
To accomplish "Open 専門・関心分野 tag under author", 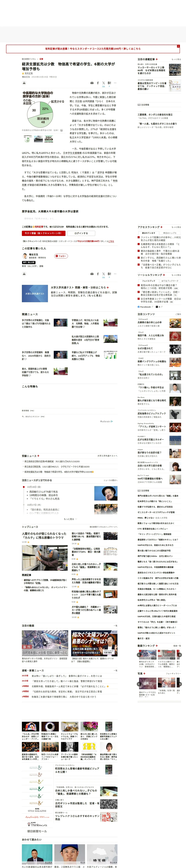I will tap(29, 262).
